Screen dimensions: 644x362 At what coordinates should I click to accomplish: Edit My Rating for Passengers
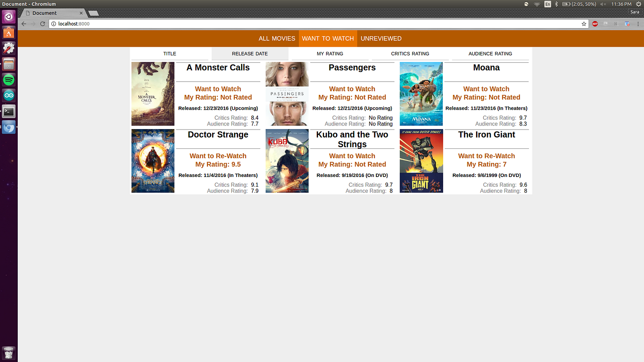point(352,97)
